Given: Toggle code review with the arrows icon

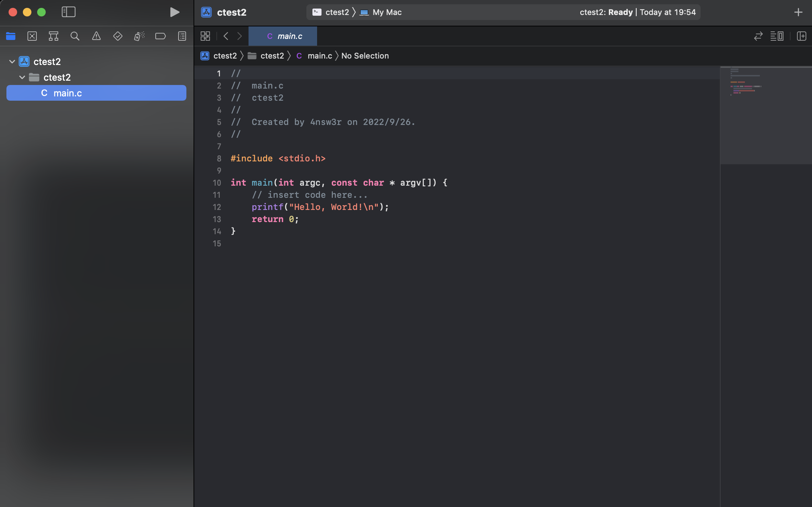Looking at the screenshot, I should pyautogui.click(x=758, y=36).
